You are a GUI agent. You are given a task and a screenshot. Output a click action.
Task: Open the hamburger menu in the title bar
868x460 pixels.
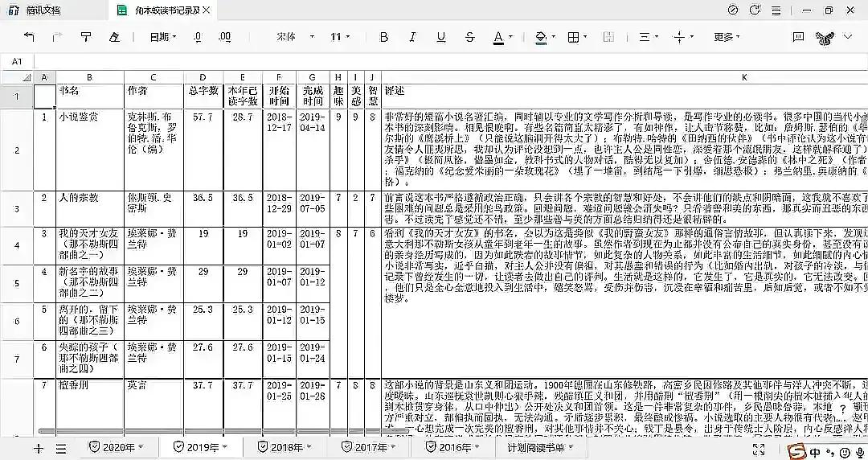(776, 10)
